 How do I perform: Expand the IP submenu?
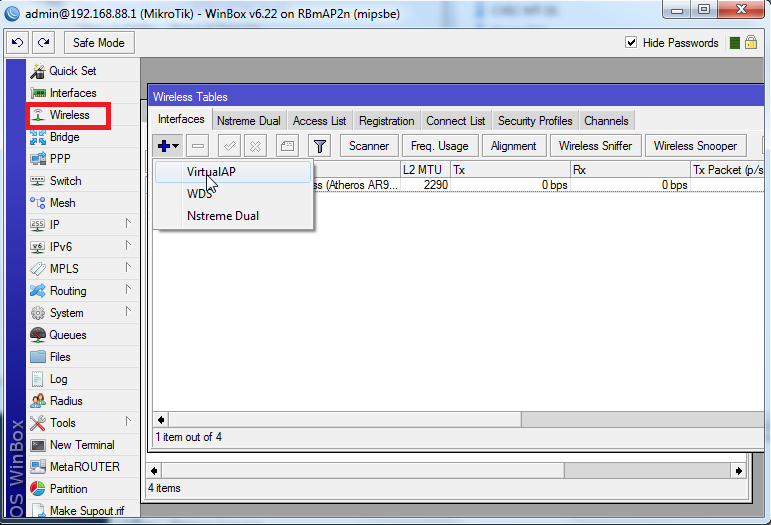(128, 225)
